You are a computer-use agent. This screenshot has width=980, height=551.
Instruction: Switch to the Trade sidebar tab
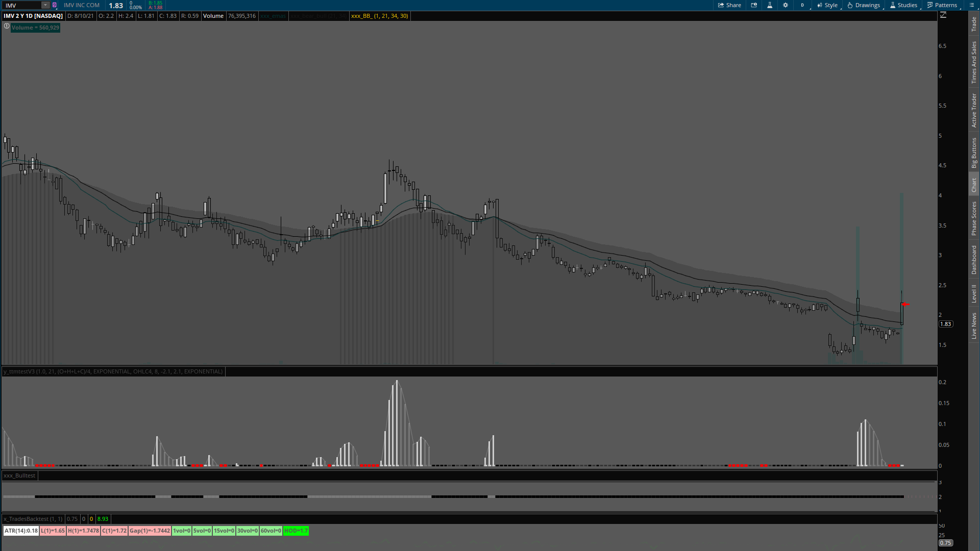[974, 23]
